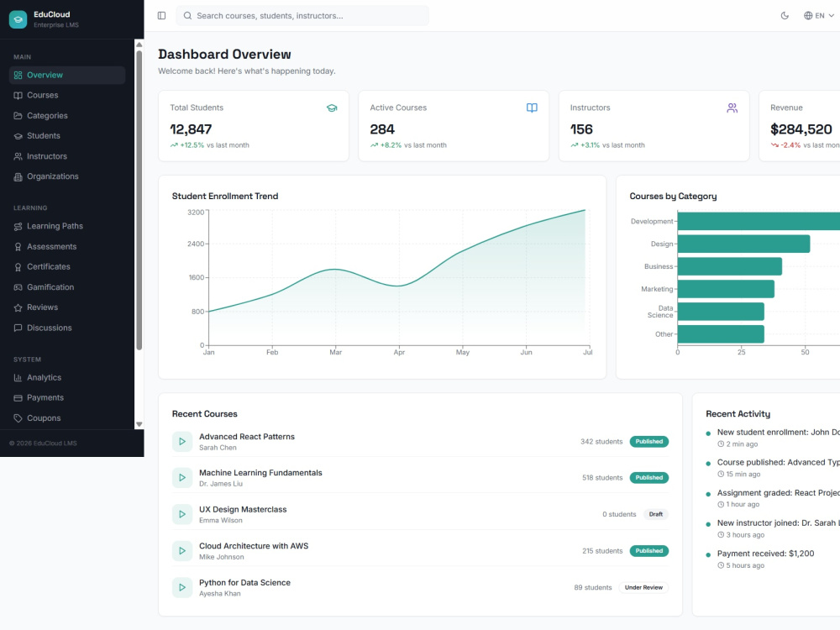Open Courses in the sidebar

point(67,96)
